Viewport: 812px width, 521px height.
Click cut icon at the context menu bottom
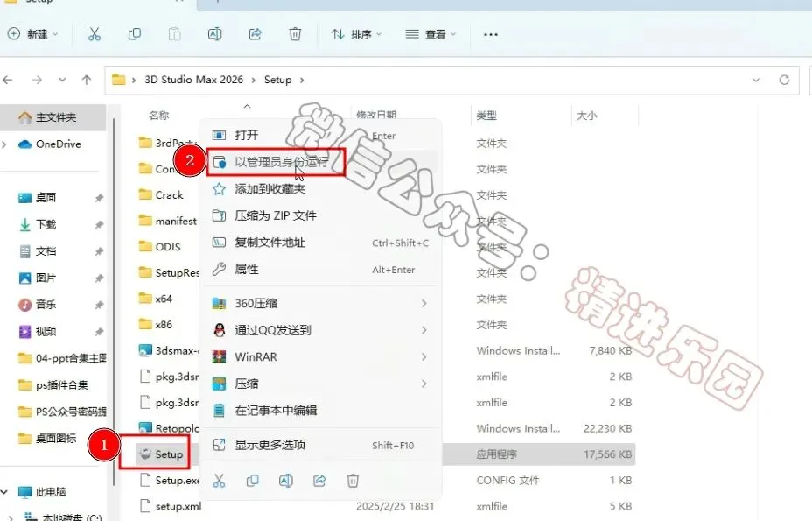(219, 481)
